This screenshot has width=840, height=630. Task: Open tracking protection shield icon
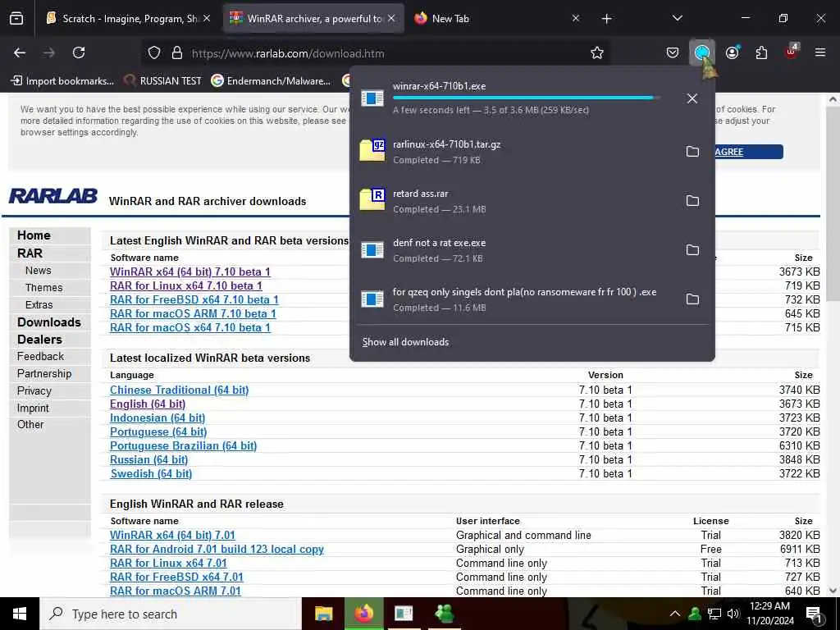[x=154, y=53]
